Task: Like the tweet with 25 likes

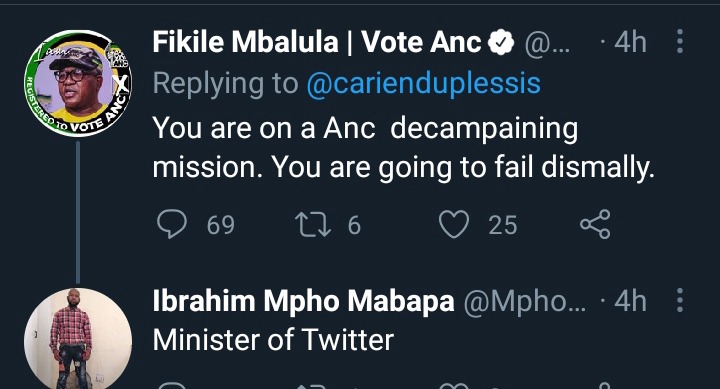Action: (x=454, y=224)
